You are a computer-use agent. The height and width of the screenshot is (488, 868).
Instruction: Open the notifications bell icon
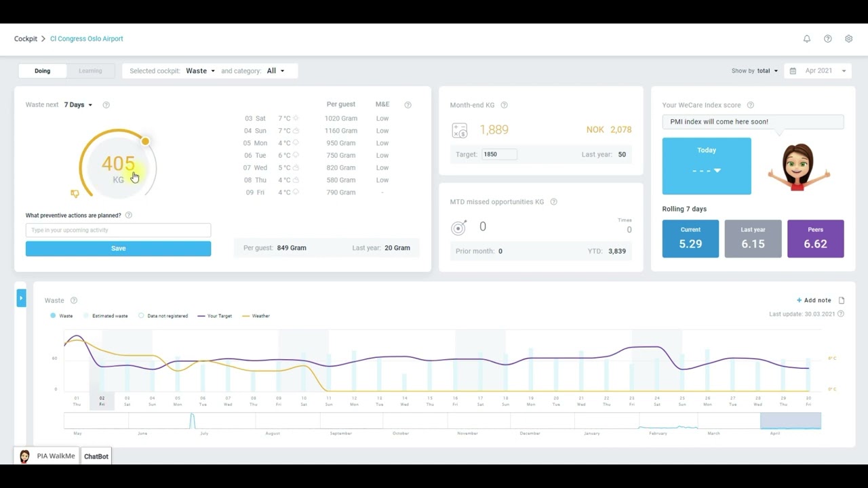click(x=807, y=39)
